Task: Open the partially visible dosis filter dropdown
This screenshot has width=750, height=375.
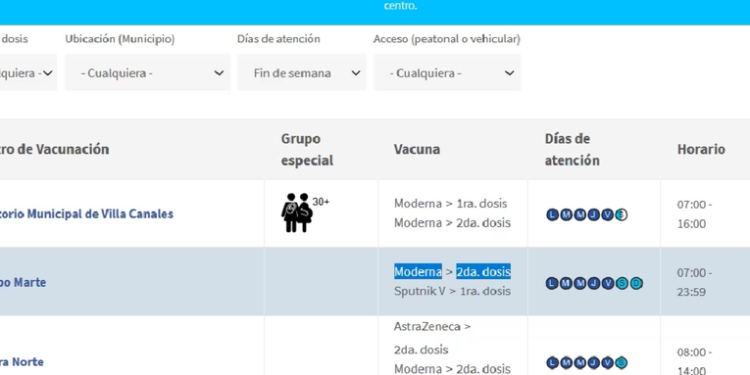Action: coord(28,73)
